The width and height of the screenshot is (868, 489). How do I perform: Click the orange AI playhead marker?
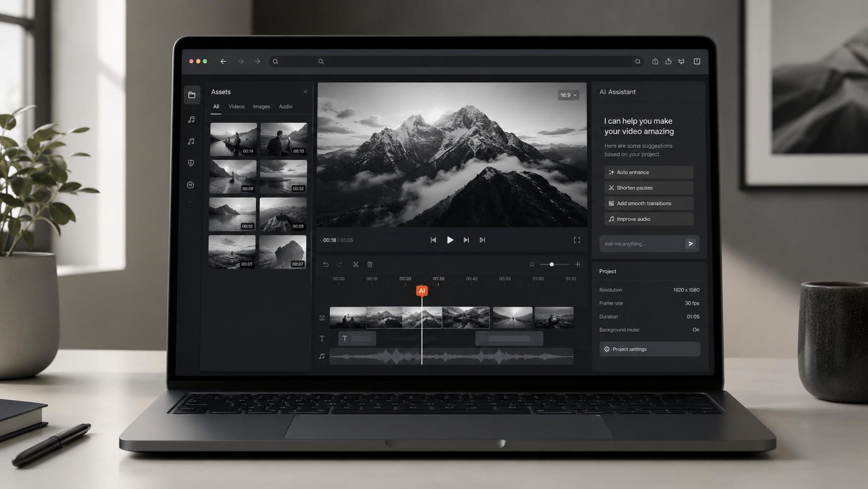422,290
